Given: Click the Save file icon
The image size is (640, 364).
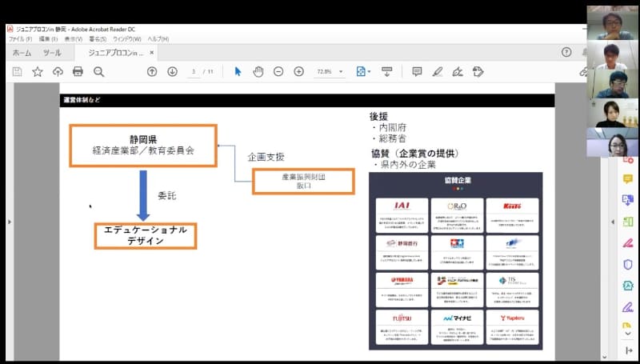Looking at the screenshot, I should coord(17,72).
